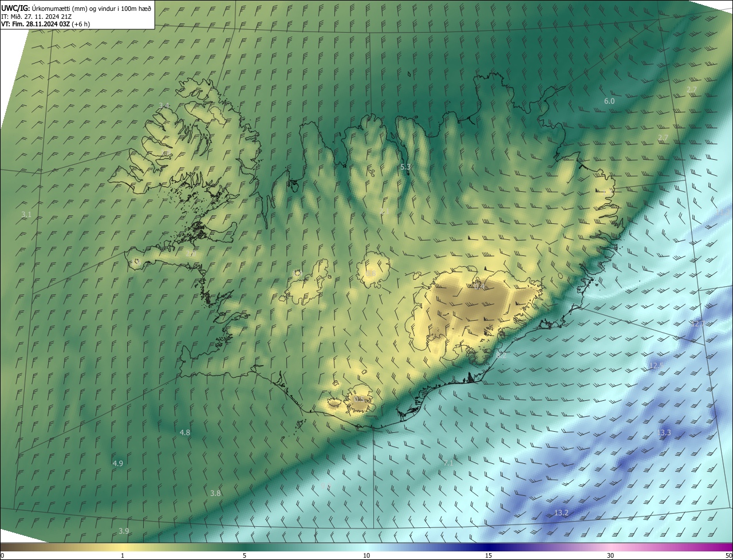Viewport: 733px width, 560px height.
Task: Click the 6.0 value in the northeast sea
Action: (609, 101)
